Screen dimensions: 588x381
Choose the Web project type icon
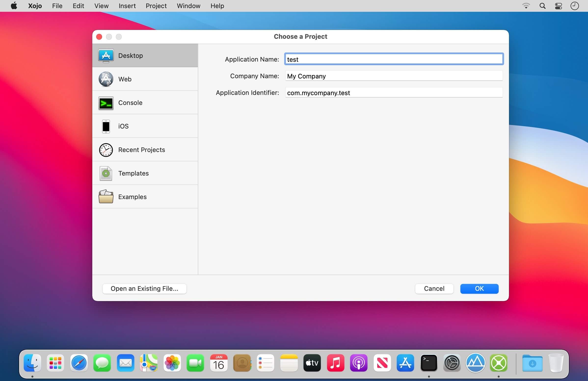(x=106, y=79)
